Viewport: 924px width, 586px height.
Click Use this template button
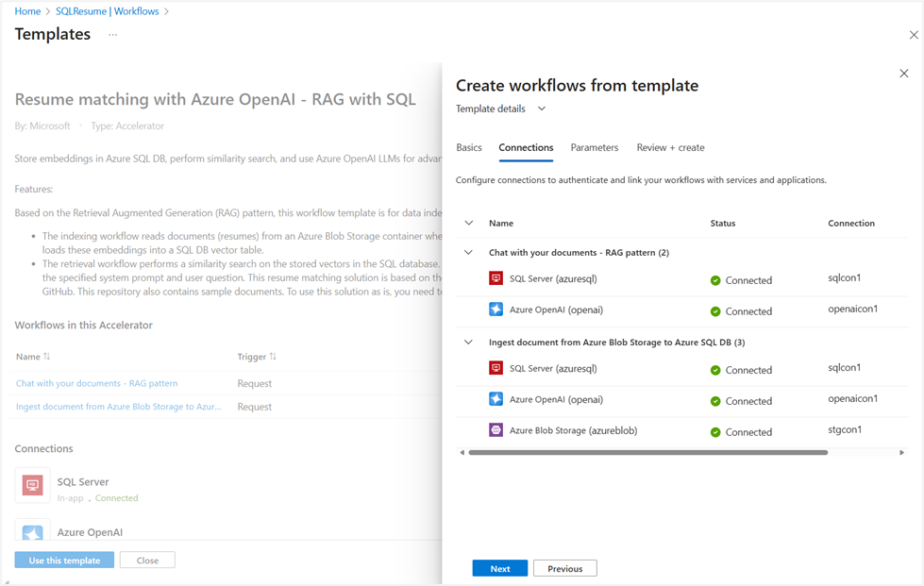(65, 561)
